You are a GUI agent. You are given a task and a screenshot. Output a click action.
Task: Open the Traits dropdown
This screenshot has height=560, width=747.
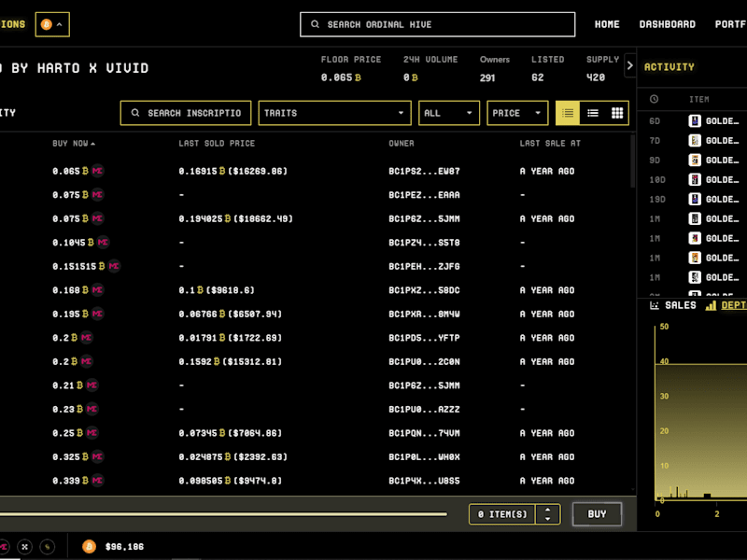coord(334,113)
